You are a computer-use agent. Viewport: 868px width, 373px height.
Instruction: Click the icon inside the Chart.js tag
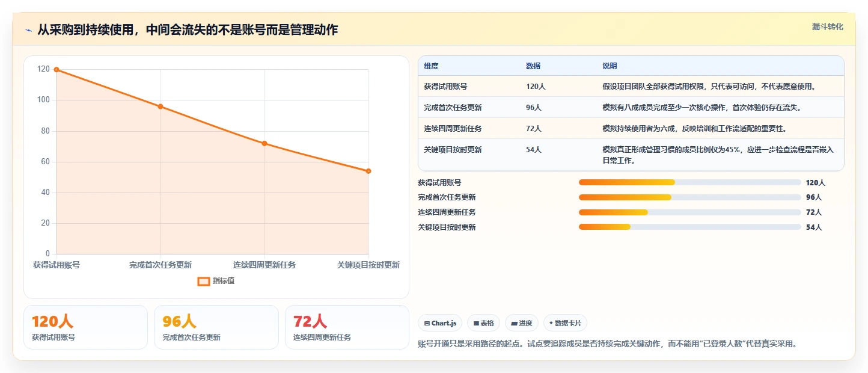pos(427,324)
